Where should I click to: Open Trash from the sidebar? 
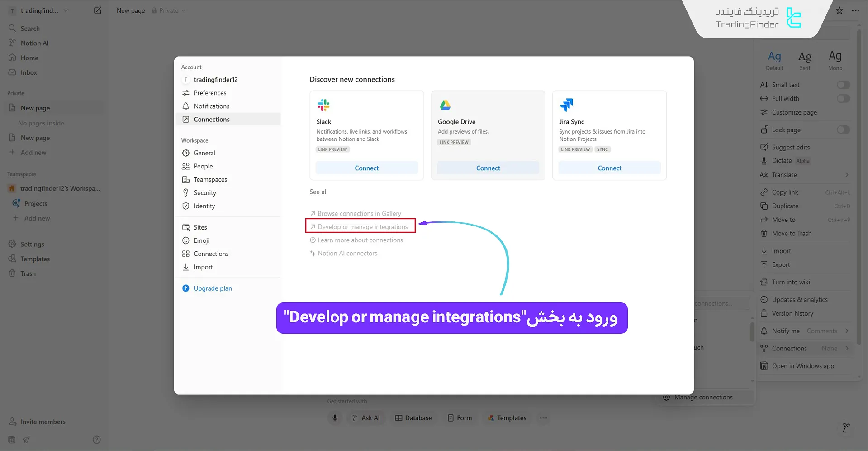[28, 273]
